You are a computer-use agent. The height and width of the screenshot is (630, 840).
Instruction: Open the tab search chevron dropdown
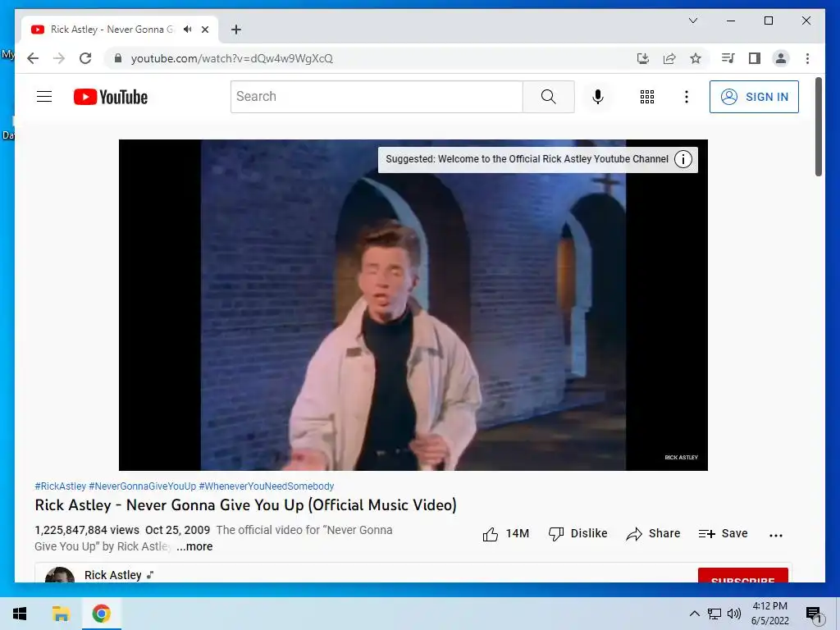(692, 21)
